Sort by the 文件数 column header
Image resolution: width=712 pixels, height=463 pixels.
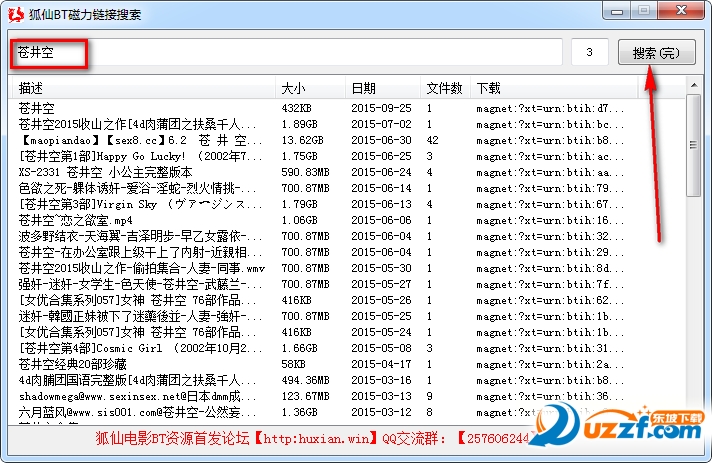click(445, 88)
